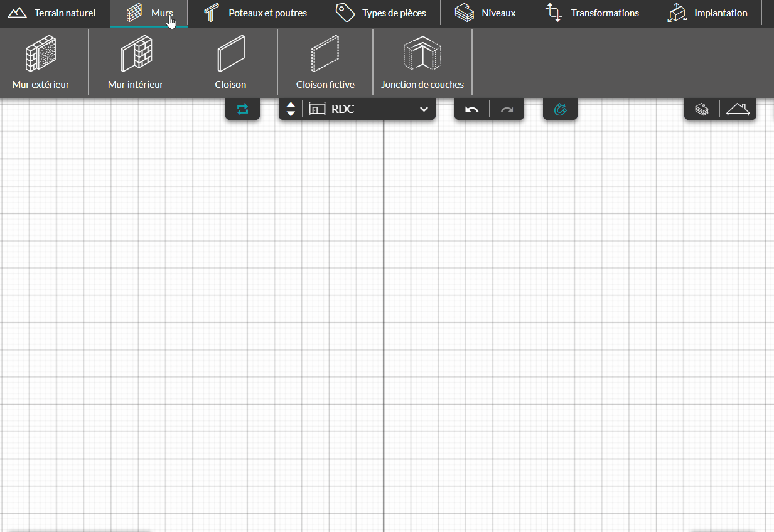Click the roof outline icon

click(738, 110)
